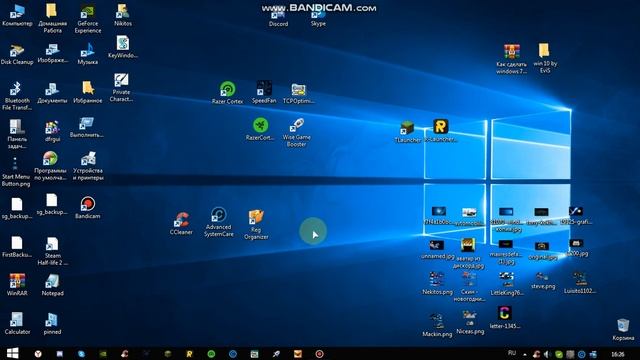Launch the Bandicam desktop shortcut

tap(87, 207)
